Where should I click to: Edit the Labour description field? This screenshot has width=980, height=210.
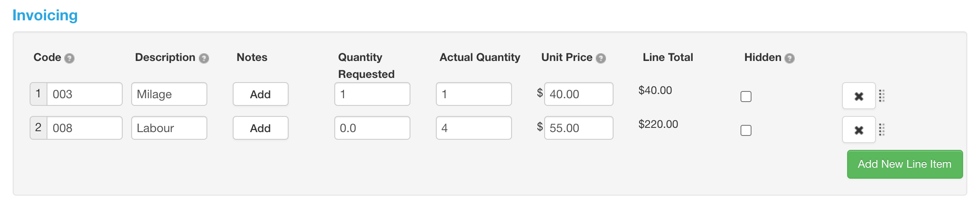click(169, 128)
